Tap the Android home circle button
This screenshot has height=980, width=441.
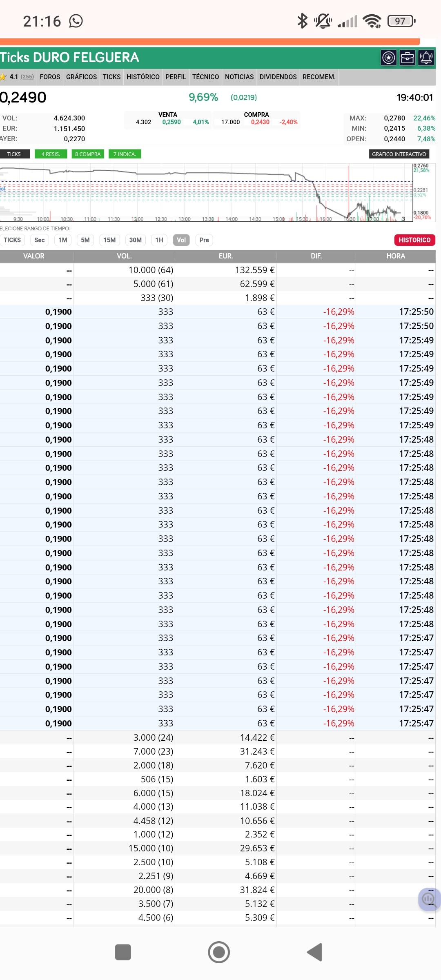(219, 952)
